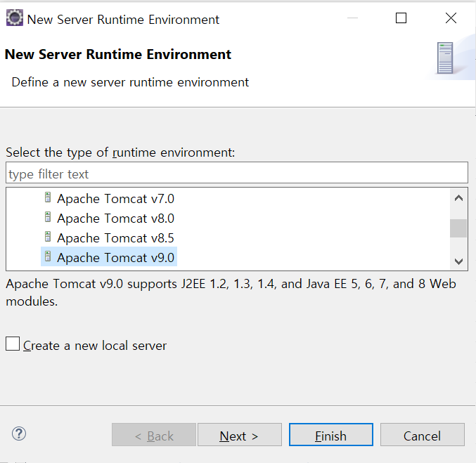Select Apache Tomcat v8.5 runtime

[x=115, y=238]
